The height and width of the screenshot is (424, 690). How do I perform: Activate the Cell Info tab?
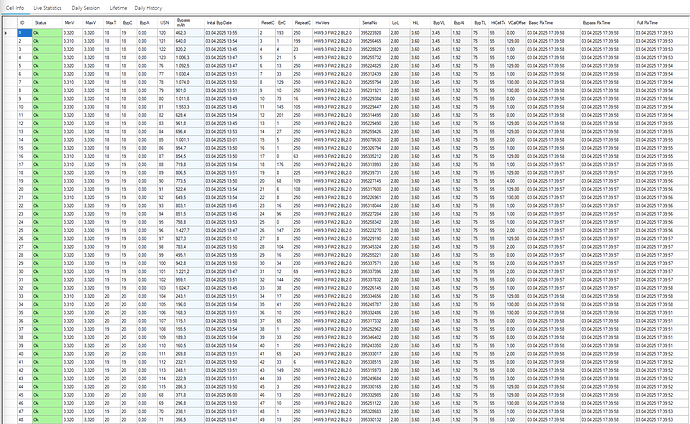(15, 8)
